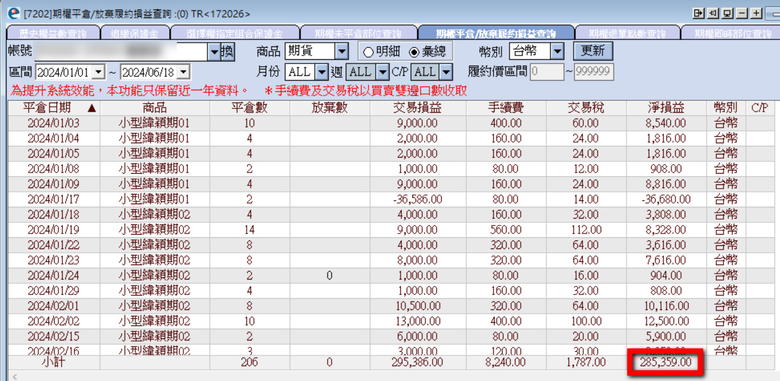Click the sort triangle beside 平倉日期
The width and height of the screenshot is (780, 381).
click(x=92, y=108)
